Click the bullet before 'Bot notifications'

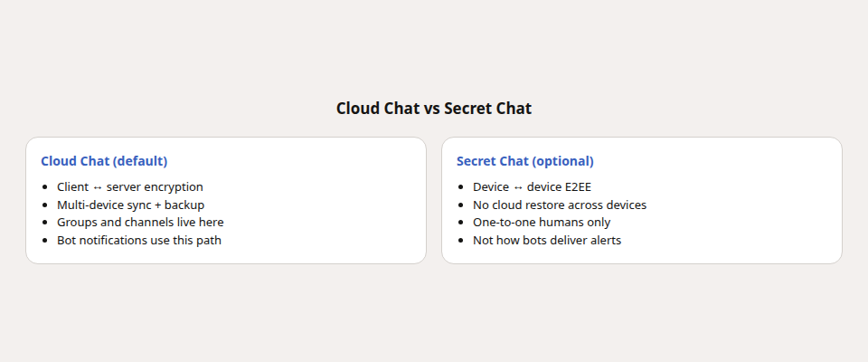45,241
